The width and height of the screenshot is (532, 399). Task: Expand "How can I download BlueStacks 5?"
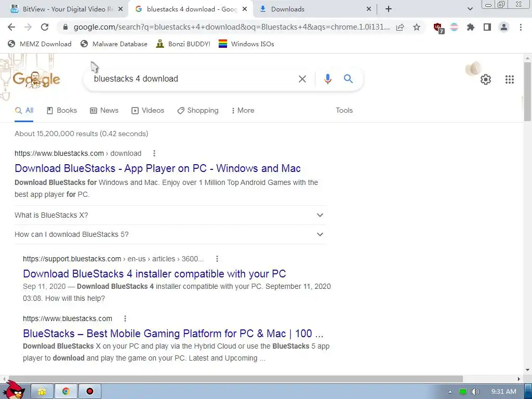pyautogui.click(x=170, y=234)
